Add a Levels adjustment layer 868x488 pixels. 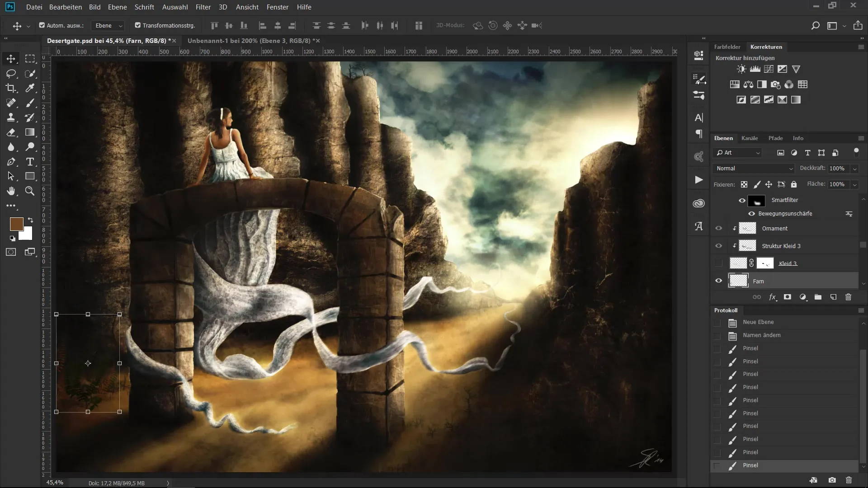pyautogui.click(x=755, y=69)
